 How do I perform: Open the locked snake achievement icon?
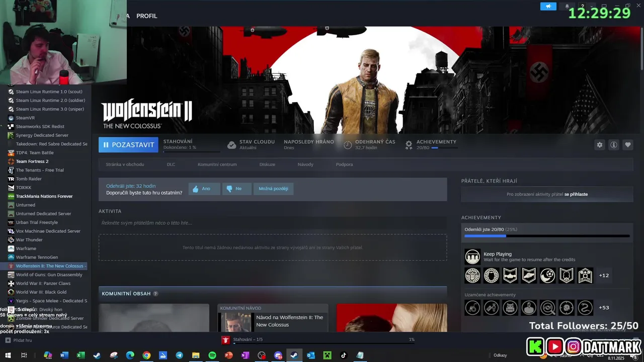pyautogui.click(x=585, y=308)
